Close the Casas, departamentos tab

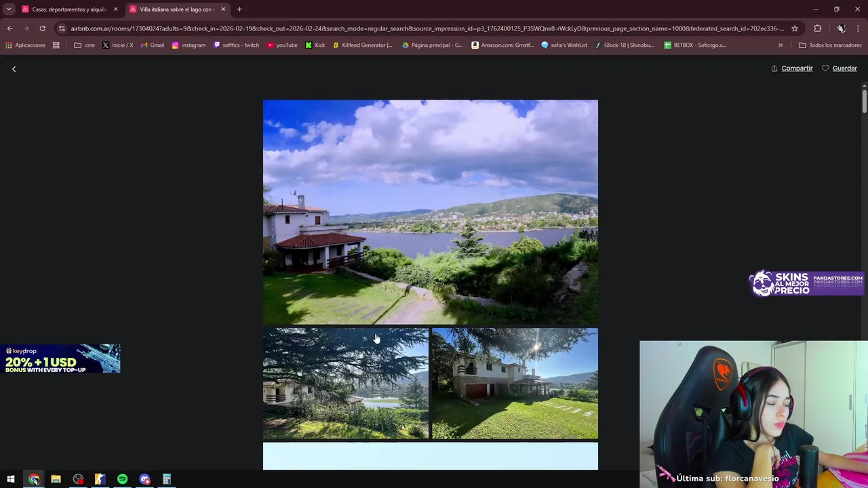[115, 9]
